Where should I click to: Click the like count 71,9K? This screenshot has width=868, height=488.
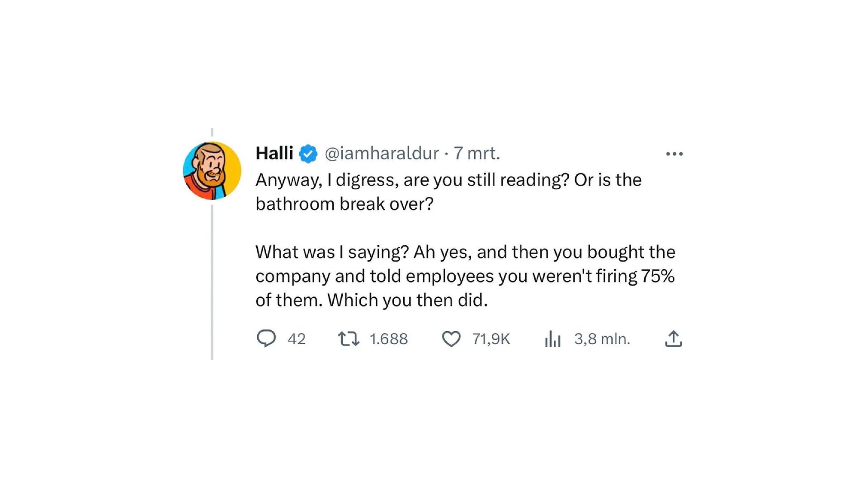coord(491,339)
